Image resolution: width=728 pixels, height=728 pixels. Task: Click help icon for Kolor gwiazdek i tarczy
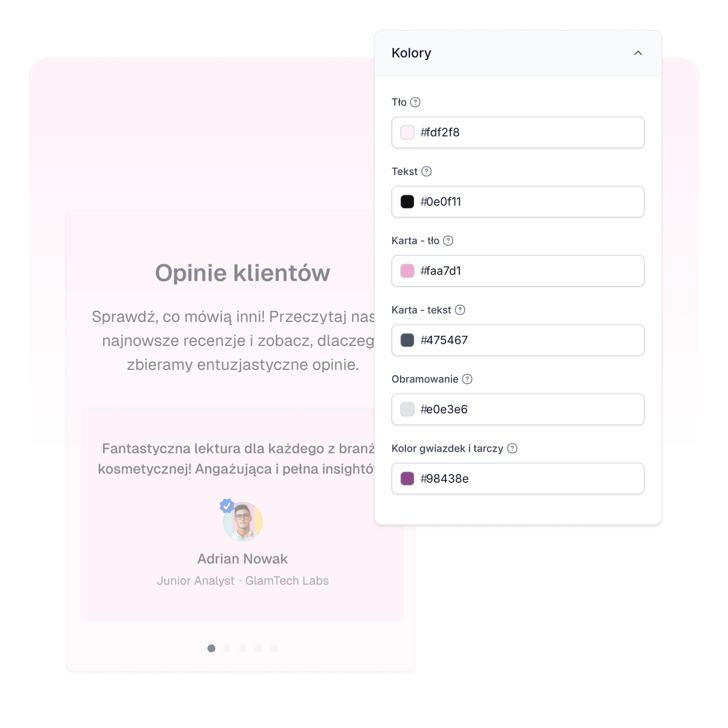pos(512,449)
